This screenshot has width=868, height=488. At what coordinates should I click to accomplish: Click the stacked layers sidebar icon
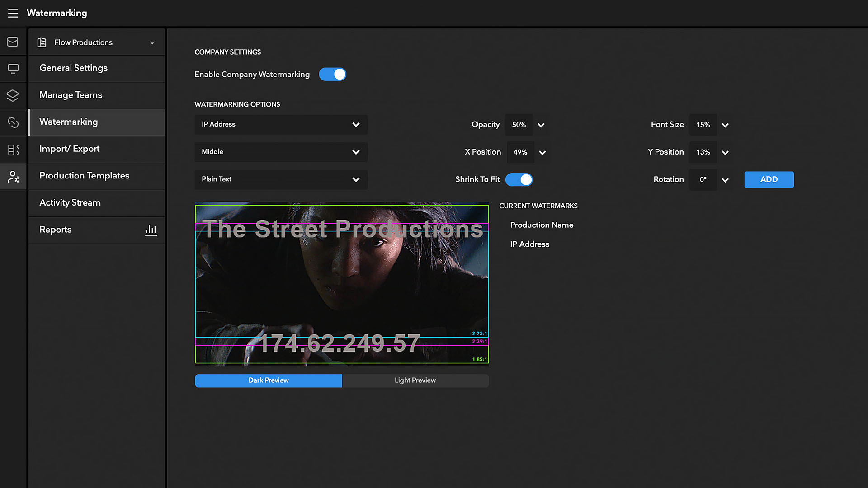tap(13, 95)
